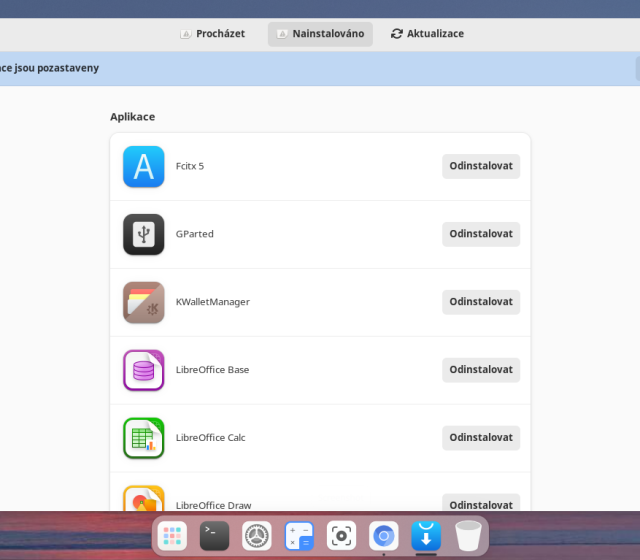Click the Fcitx 5 app icon
This screenshot has width=640, height=560.
coord(143,166)
